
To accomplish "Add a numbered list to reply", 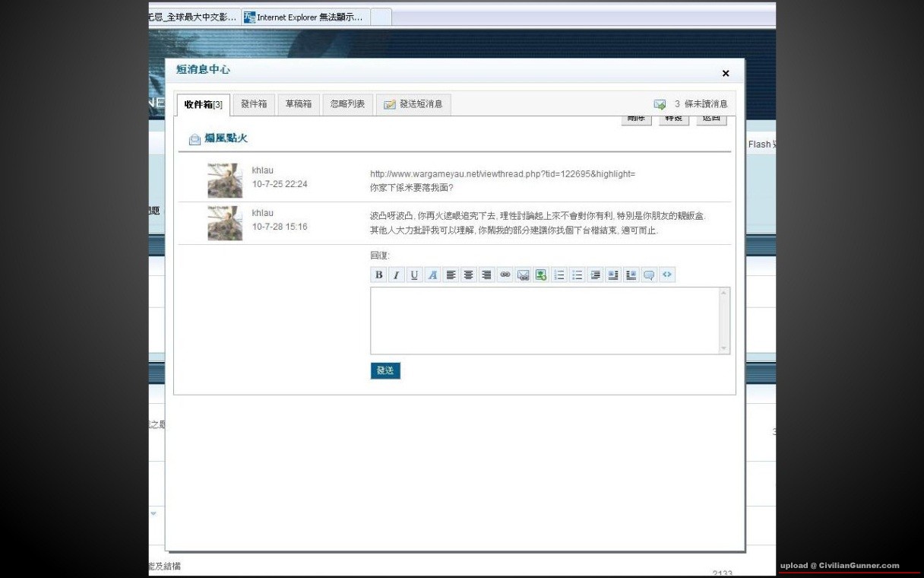I will click(x=559, y=275).
